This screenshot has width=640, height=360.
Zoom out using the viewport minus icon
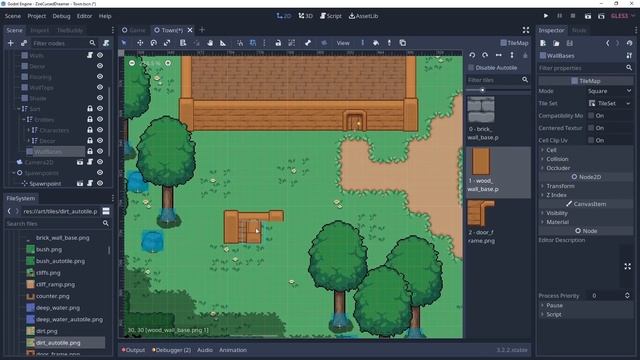(132, 63)
